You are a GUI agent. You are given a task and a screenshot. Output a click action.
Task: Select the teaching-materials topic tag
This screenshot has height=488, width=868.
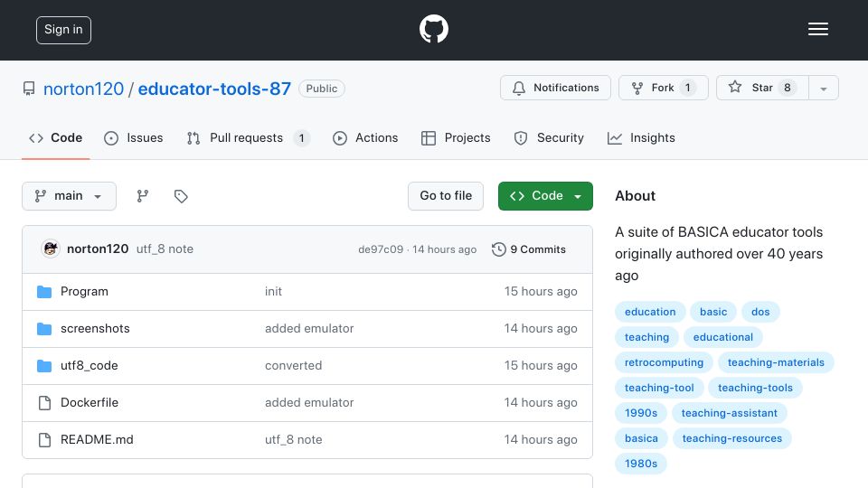click(776, 363)
